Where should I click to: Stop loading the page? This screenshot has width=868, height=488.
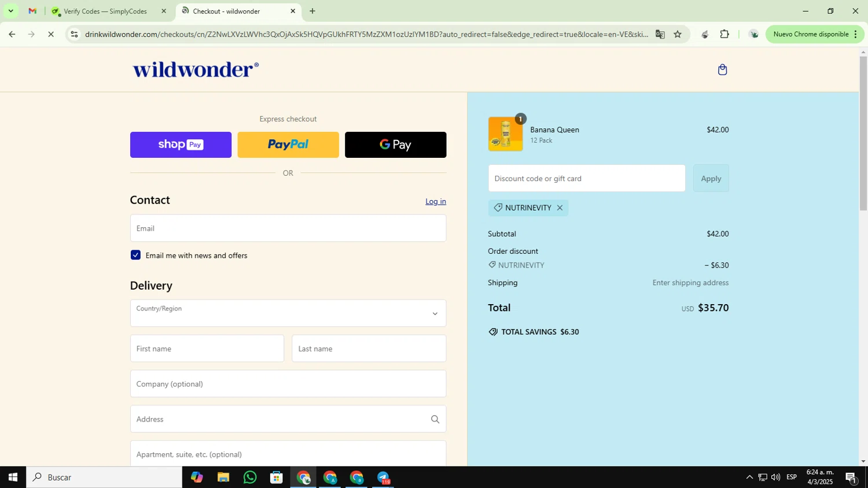(x=51, y=34)
